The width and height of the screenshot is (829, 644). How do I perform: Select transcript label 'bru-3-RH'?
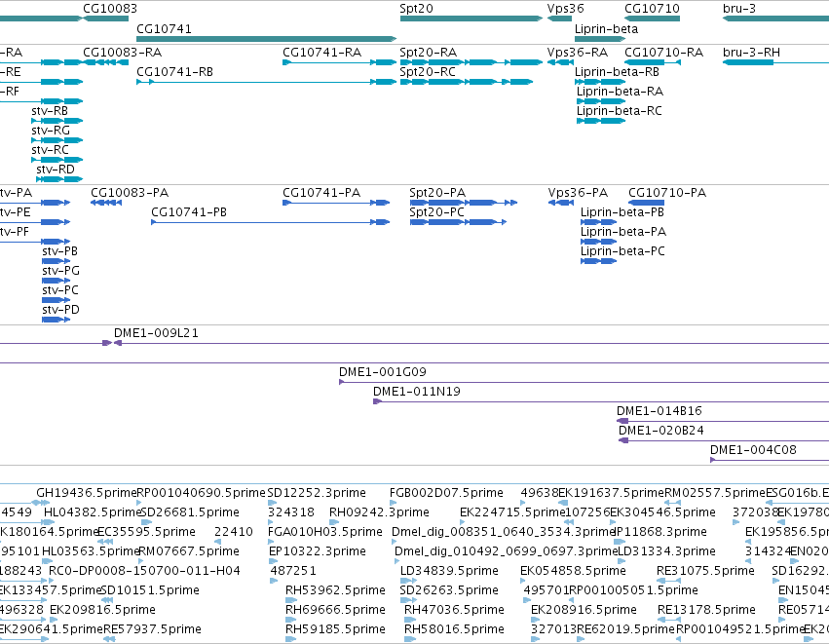pos(751,53)
